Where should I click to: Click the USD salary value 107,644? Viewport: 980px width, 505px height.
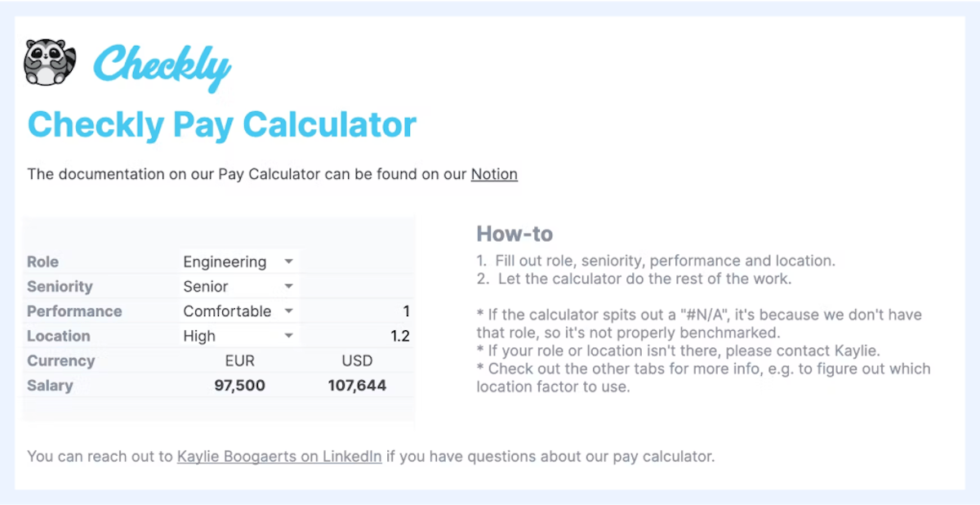pyautogui.click(x=358, y=385)
